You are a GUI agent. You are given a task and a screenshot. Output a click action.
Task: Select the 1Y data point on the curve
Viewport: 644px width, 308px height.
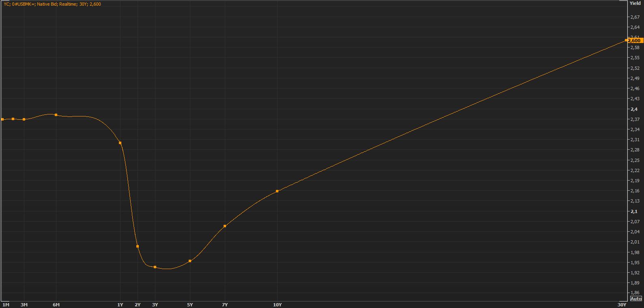pyautogui.click(x=120, y=143)
